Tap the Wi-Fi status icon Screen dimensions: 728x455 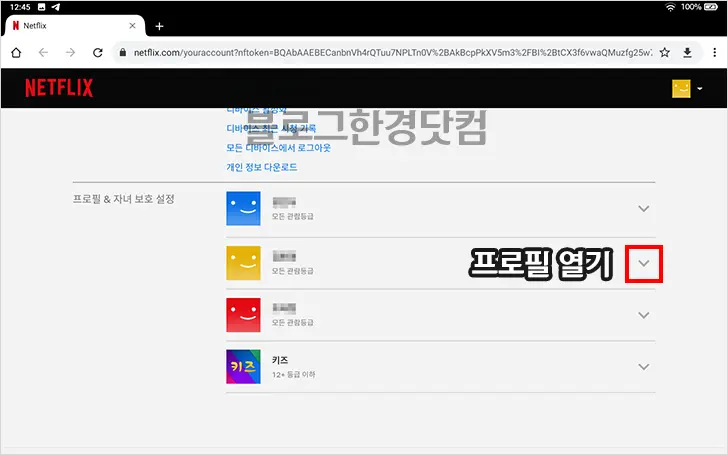(670, 7)
